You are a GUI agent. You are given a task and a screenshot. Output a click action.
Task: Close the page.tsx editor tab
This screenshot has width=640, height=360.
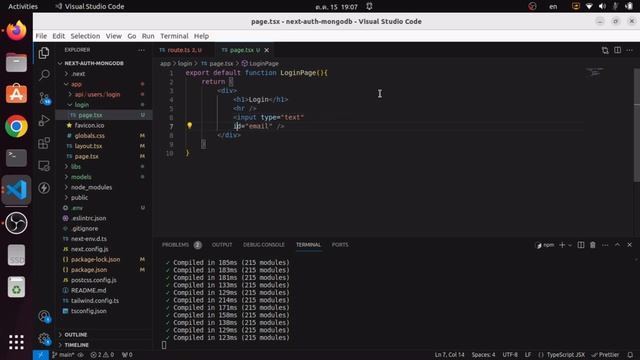coord(267,50)
